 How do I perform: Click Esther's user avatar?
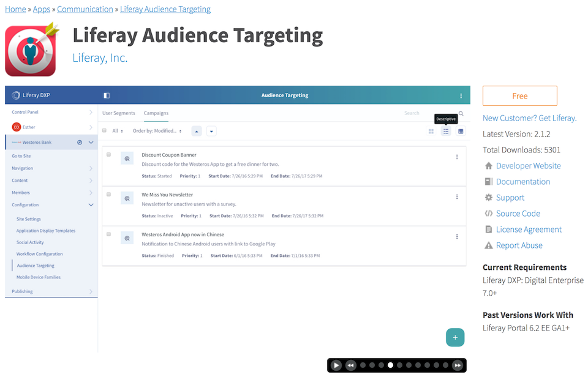coord(16,127)
